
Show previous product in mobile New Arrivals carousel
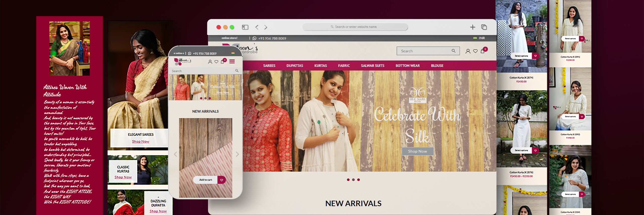tap(175, 154)
